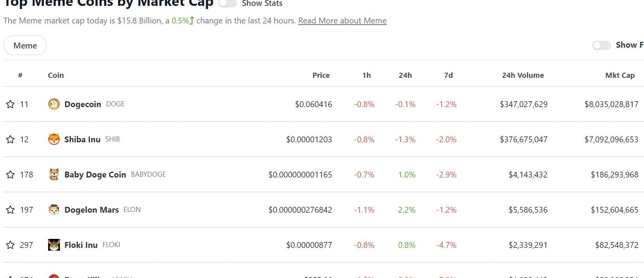Screen dimensions: 644x278
Task: Click the star beside Baby Doge Coin
Action: pyautogui.click(x=10, y=174)
